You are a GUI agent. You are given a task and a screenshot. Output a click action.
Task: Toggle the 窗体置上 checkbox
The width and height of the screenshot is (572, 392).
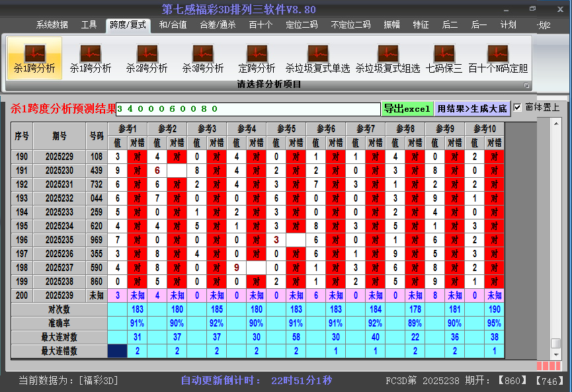pyautogui.click(x=518, y=107)
